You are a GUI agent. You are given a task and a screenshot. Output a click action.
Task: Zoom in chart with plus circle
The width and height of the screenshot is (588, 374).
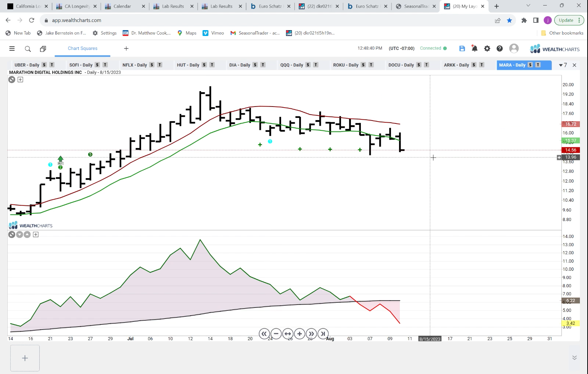pos(300,334)
